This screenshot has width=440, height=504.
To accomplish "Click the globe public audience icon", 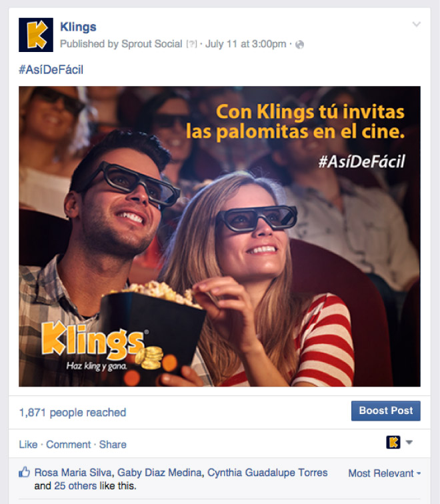I will 299,45.
